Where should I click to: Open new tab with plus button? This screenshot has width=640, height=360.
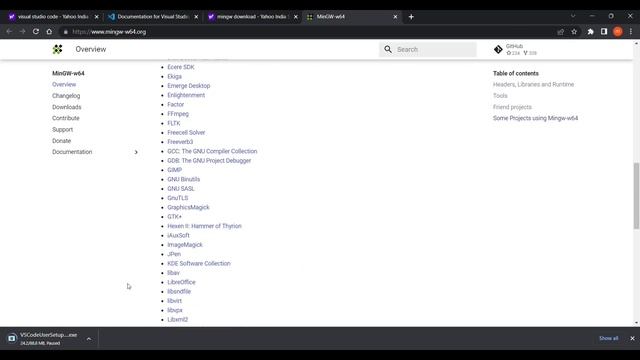[411, 17]
